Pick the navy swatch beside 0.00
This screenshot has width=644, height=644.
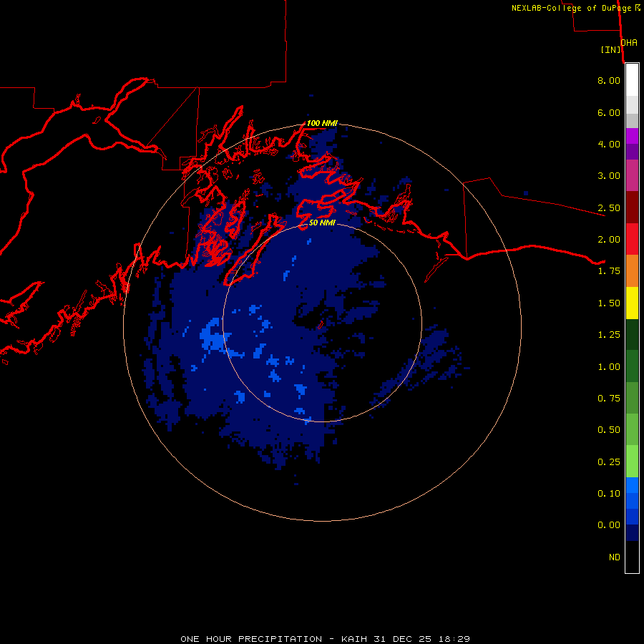(x=632, y=533)
